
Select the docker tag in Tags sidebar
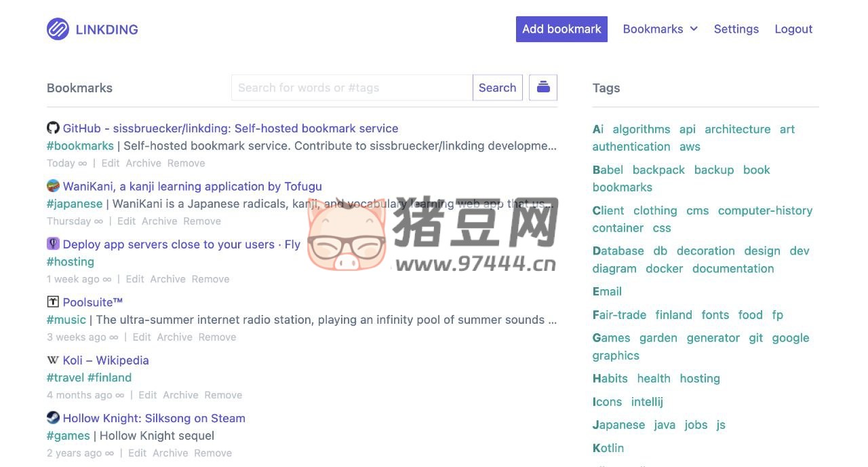click(x=664, y=268)
